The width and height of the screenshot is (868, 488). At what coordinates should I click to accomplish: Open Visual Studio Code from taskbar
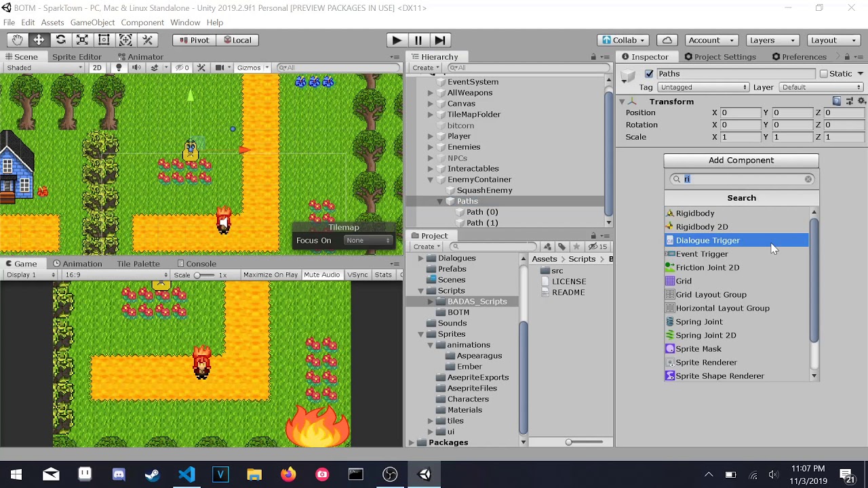coord(186,474)
